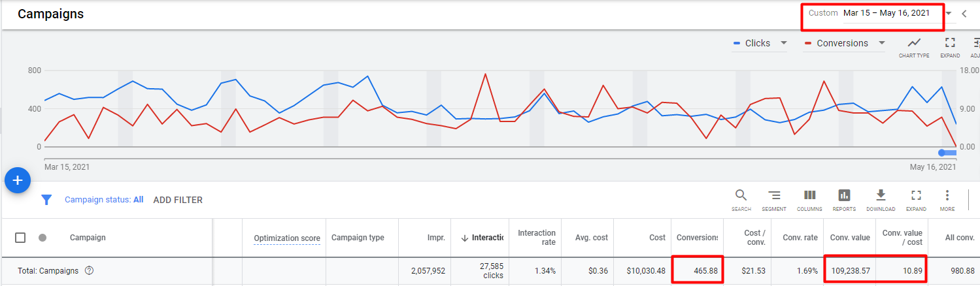
Task: Click the ADD FILTER button
Action: pos(178,200)
